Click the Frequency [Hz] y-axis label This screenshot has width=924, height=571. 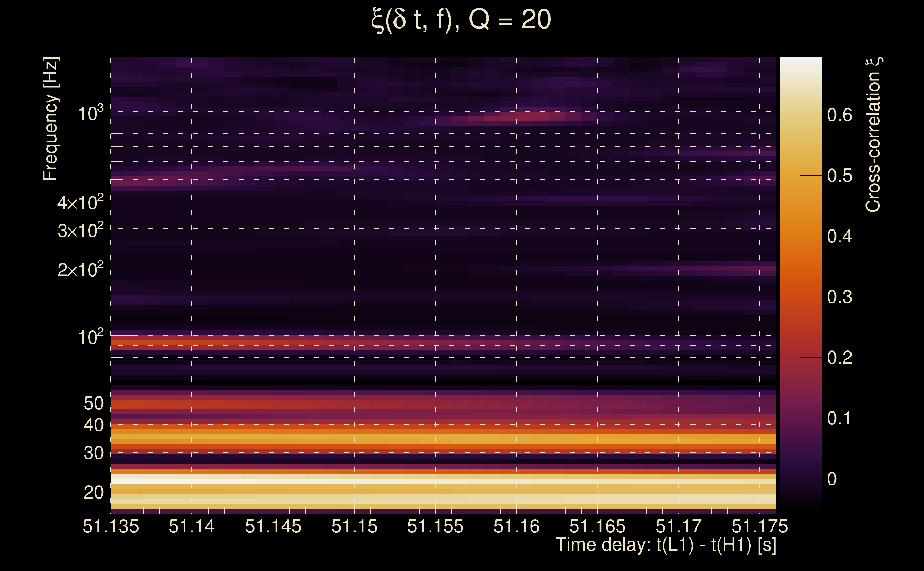coord(51,119)
